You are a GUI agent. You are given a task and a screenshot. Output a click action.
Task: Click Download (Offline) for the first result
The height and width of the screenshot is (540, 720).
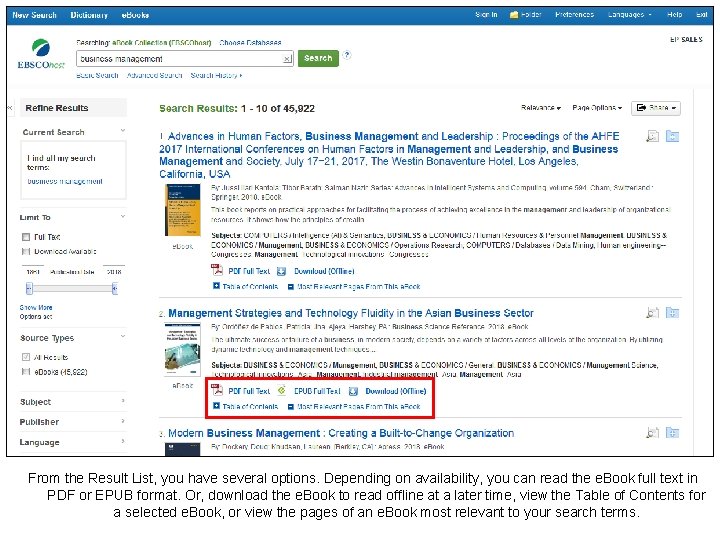click(x=324, y=271)
